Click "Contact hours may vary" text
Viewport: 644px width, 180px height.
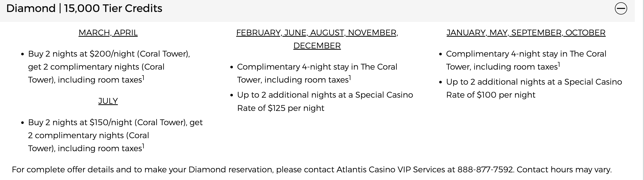click(564, 170)
